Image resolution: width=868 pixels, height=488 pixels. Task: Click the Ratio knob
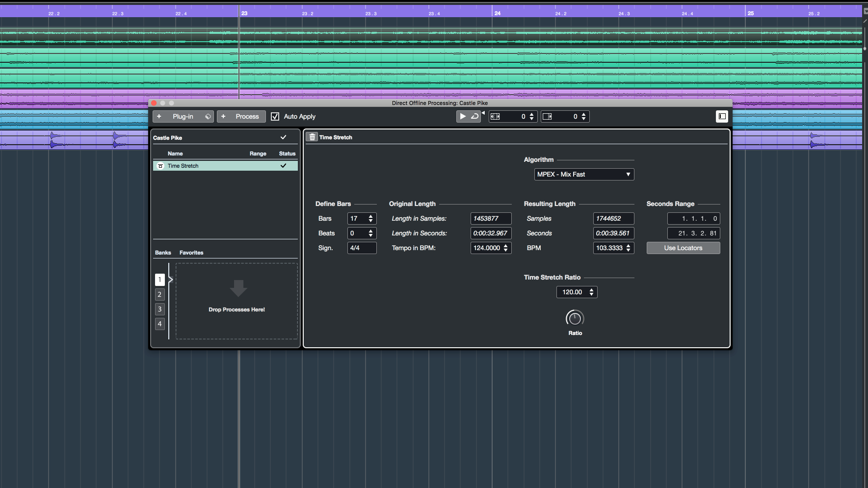tap(575, 318)
